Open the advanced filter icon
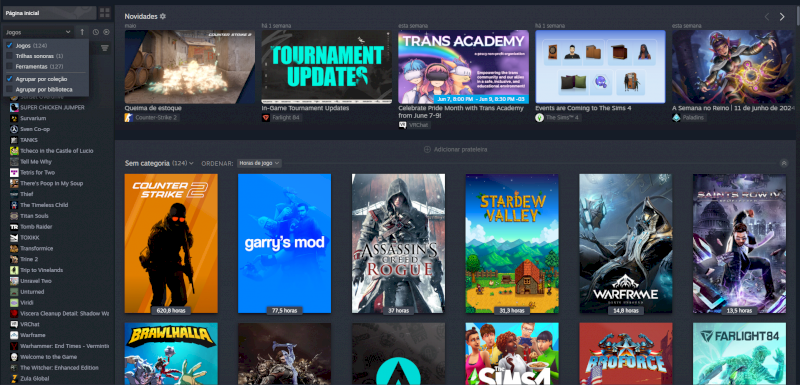This screenshot has width=800, height=385. (x=105, y=48)
